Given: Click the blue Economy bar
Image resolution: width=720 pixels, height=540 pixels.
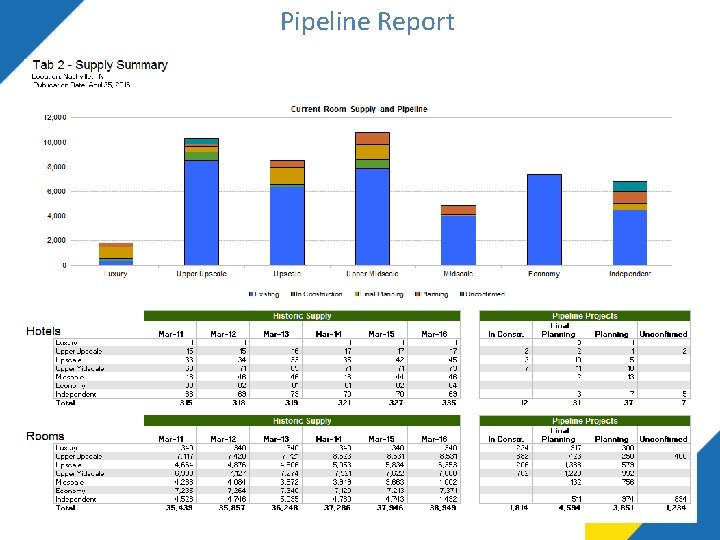Looking at the screenshot, I should [x=544, y=220].
